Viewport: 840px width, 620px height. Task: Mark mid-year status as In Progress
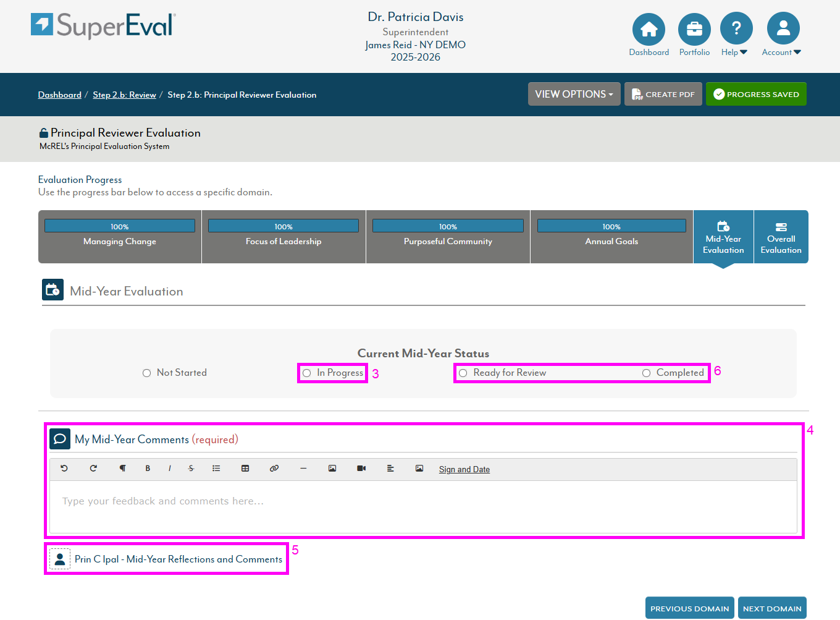click(x=307, y=373)
